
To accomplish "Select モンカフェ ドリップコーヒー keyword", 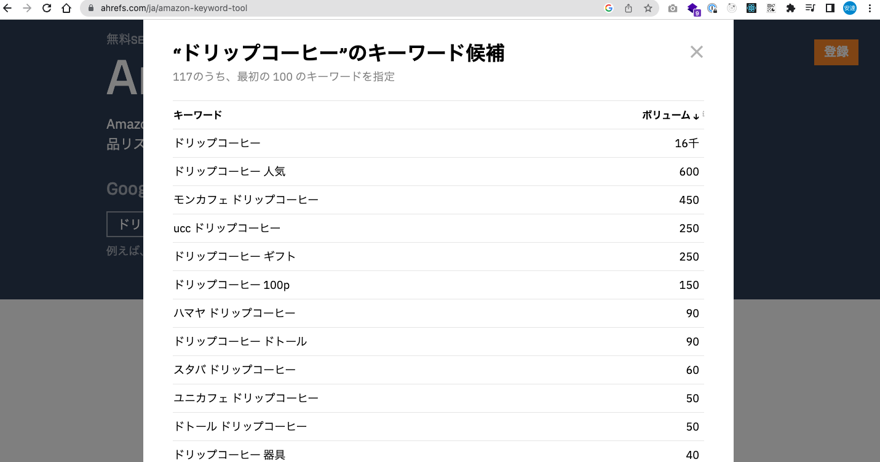I will click(246, 200).
